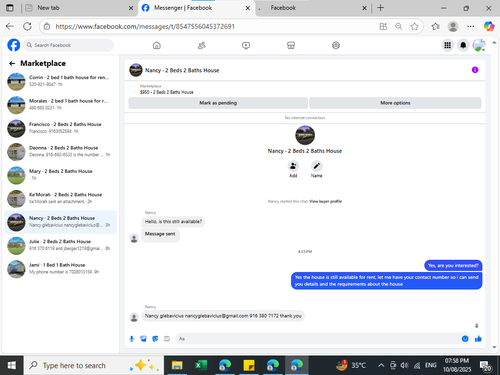Open Excel from the taskbar
Image resolution: width=500 pixels, height=375 pixels.
(201, 365)
